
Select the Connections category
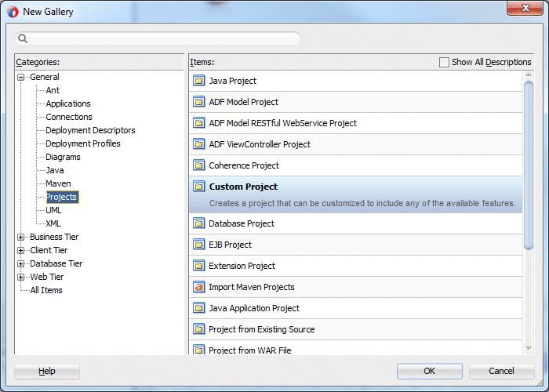[x=69, y=117]
